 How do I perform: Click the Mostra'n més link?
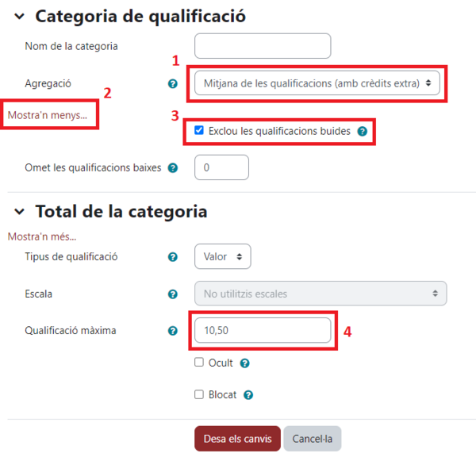(x=47, y=236)
